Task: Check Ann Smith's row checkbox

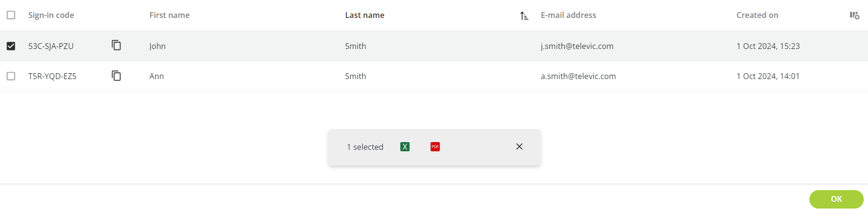Action: pos(11,76)
